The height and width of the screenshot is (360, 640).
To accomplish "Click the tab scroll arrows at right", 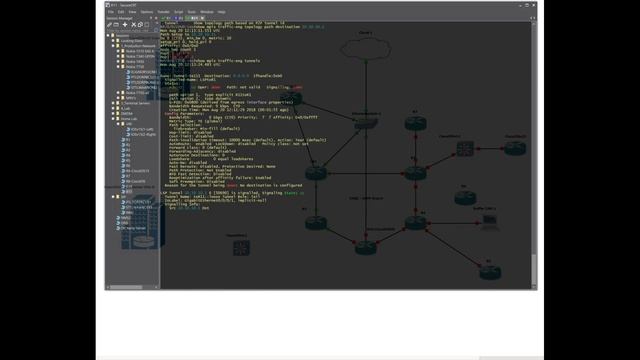I will [532, 18].
